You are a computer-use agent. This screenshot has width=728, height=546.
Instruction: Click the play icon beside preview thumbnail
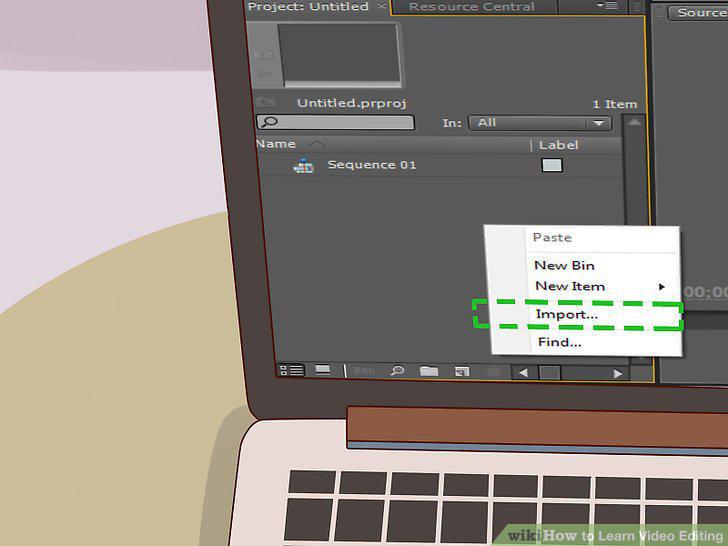264,73
